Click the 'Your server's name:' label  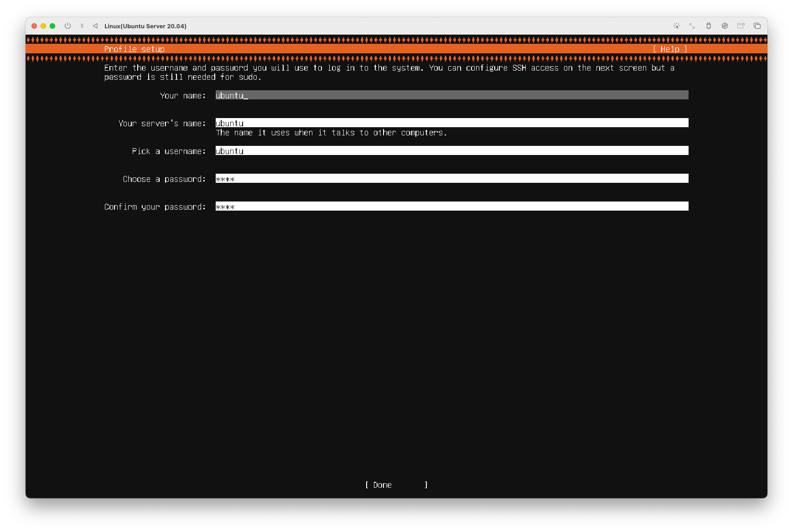(162, 123)
